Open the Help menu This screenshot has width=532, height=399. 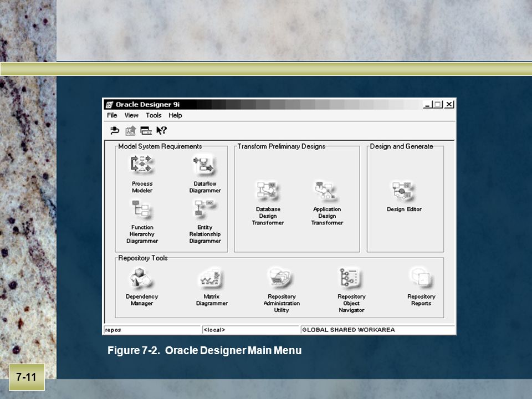click(x=176, y=115)
